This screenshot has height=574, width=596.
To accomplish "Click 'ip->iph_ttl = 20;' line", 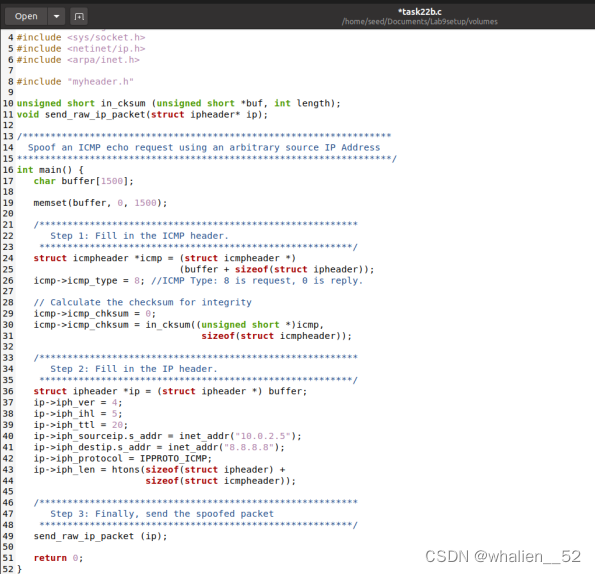I will [81, 425].
